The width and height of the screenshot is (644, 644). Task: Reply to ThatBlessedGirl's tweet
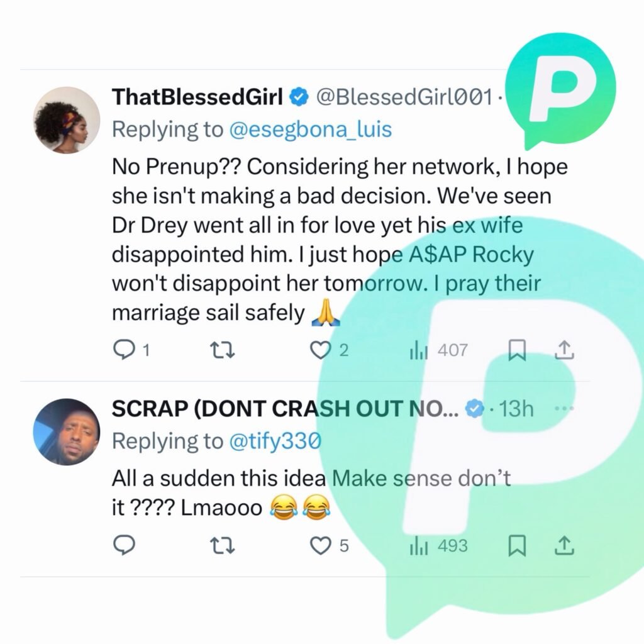pos(124,350)
